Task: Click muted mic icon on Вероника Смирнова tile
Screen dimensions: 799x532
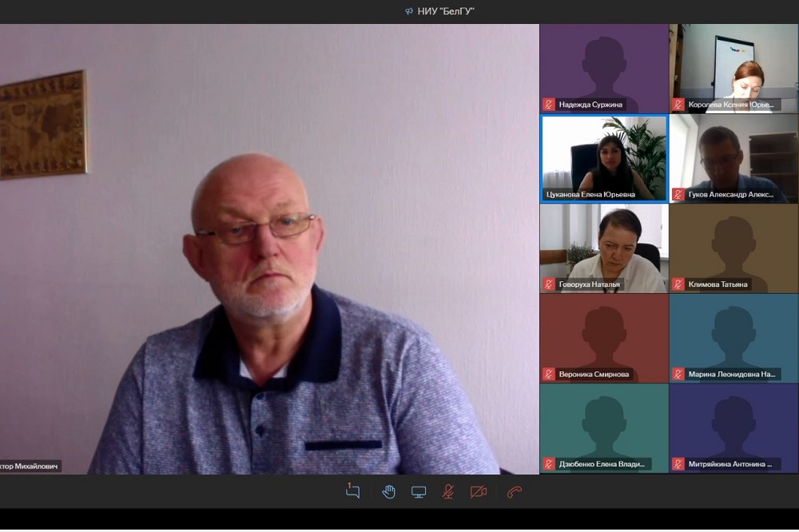Action: point(549,374)
